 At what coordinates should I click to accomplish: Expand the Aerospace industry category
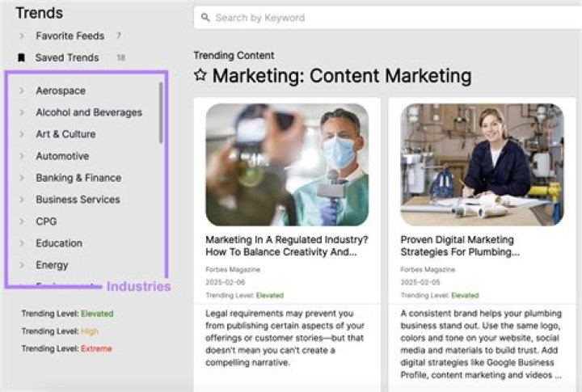(x=22, y=91)
